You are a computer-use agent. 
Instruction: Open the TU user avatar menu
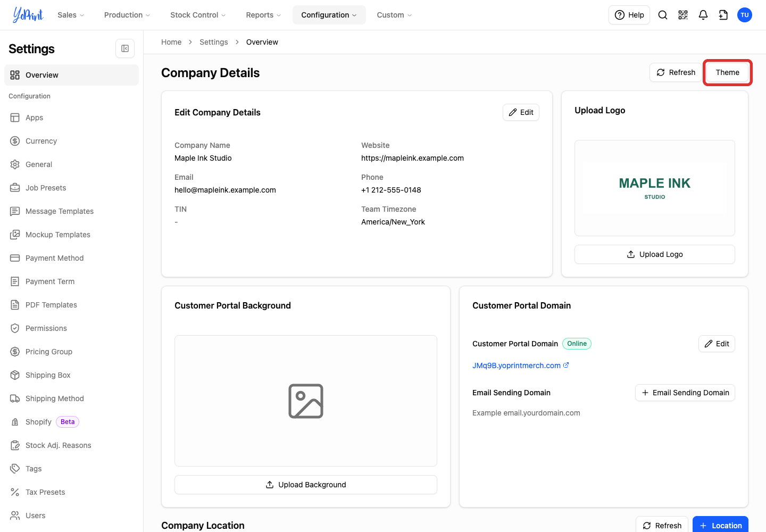[x=745, y=15]
